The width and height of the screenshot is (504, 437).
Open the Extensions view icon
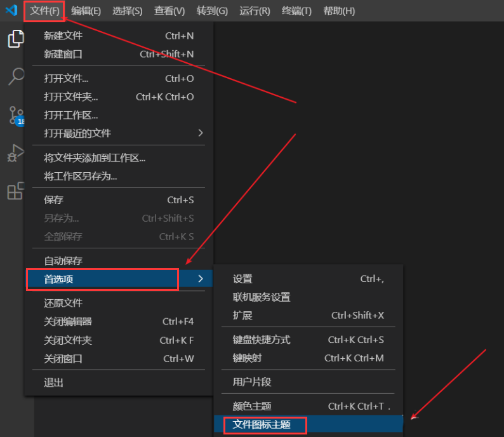coord(15,191)
